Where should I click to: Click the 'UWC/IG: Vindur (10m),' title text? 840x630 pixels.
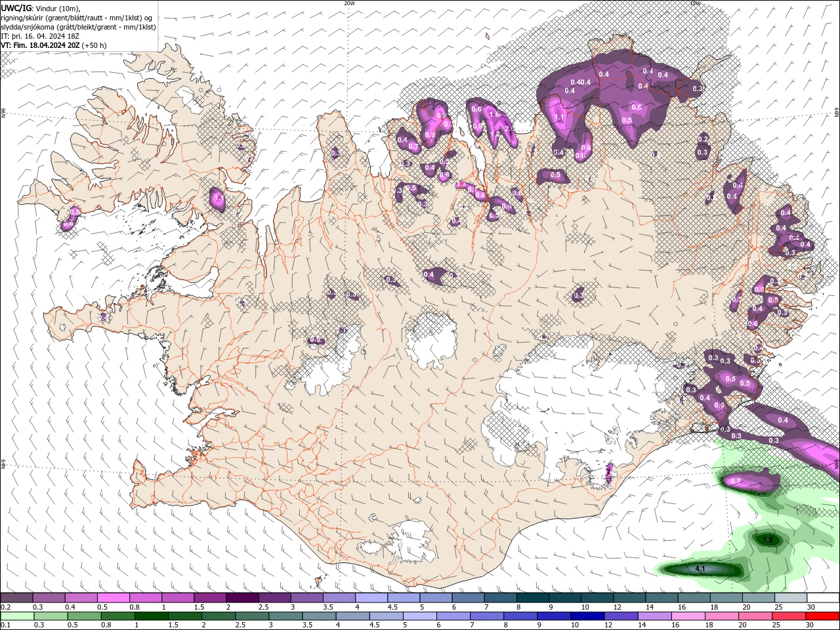41,8
